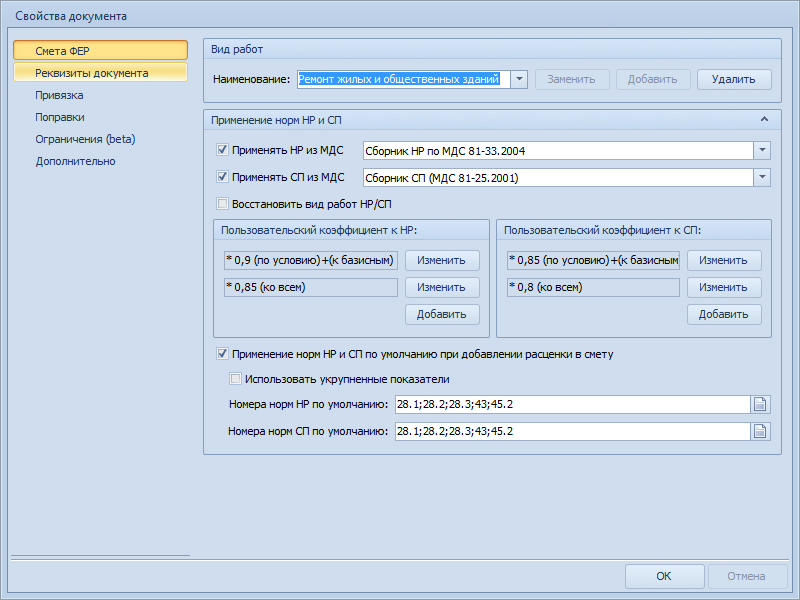
Task: Expand the Сборник СП dropdown
Action: (762, 178)
